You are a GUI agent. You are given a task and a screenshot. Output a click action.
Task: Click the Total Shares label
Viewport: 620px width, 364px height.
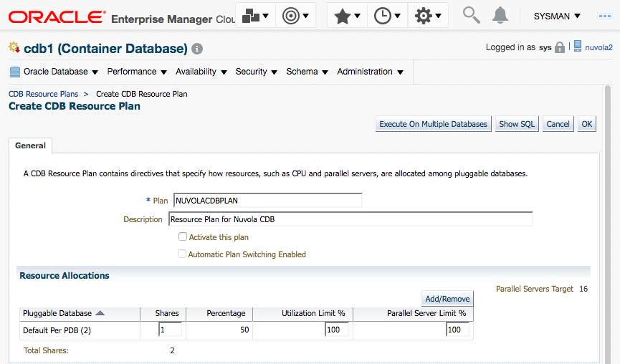click(46, 350)
